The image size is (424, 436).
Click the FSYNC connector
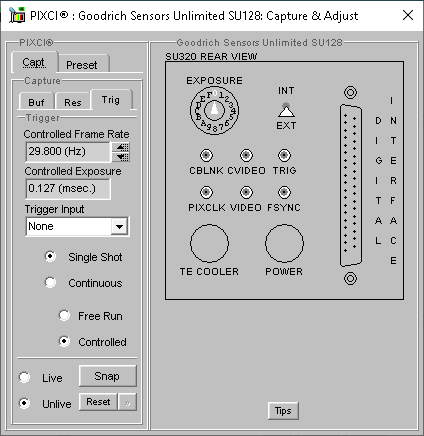284,192
